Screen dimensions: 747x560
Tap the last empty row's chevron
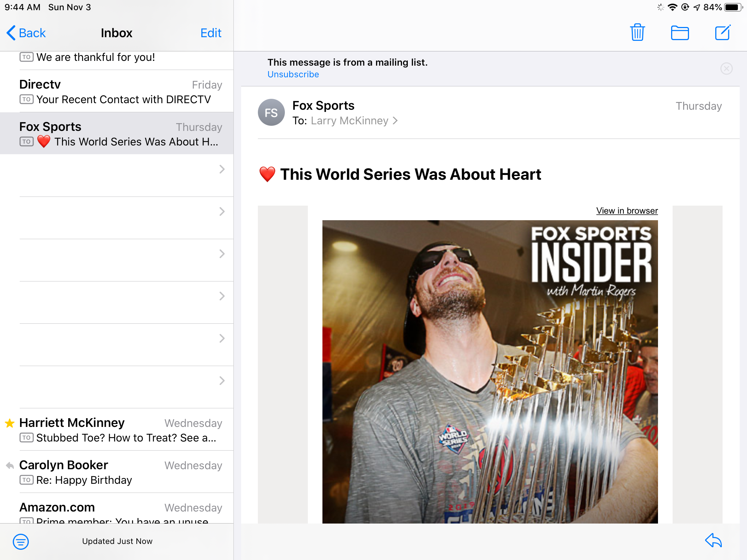(x=222, y=381)
